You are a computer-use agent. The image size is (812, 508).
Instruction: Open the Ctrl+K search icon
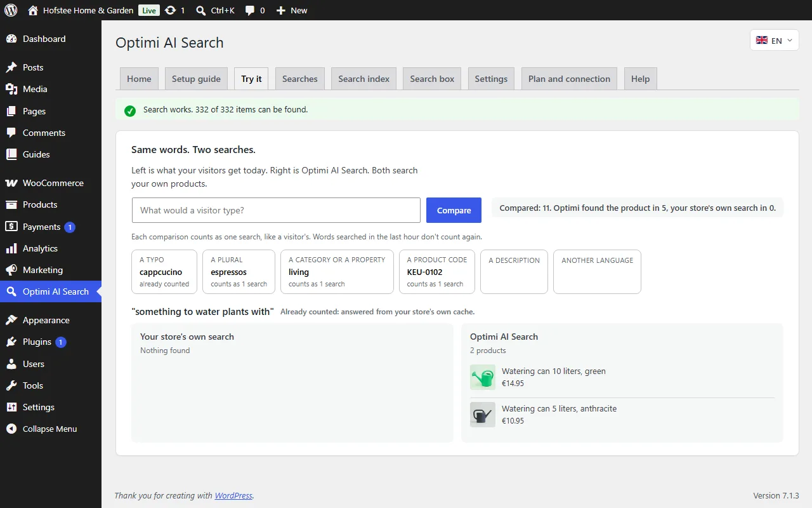click(x=201, y=10)
